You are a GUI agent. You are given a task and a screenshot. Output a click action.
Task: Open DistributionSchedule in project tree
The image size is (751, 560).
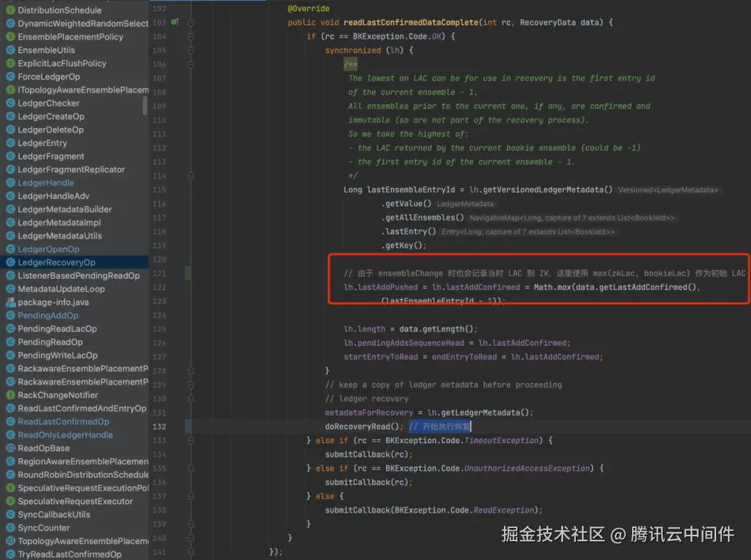click(59, 10)
